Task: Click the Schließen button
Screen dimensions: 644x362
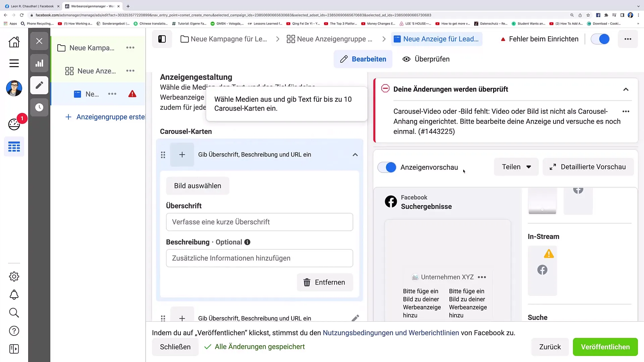Action: click(175, 347)
